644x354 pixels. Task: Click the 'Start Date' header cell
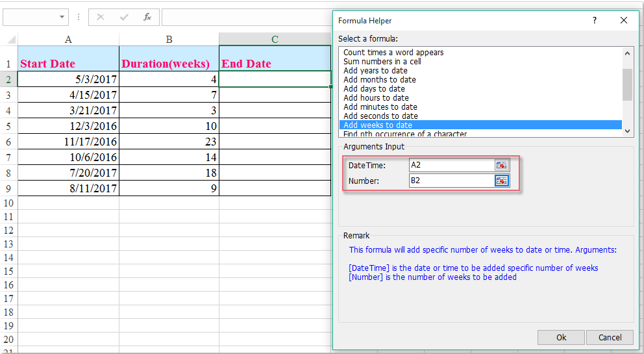69,58
